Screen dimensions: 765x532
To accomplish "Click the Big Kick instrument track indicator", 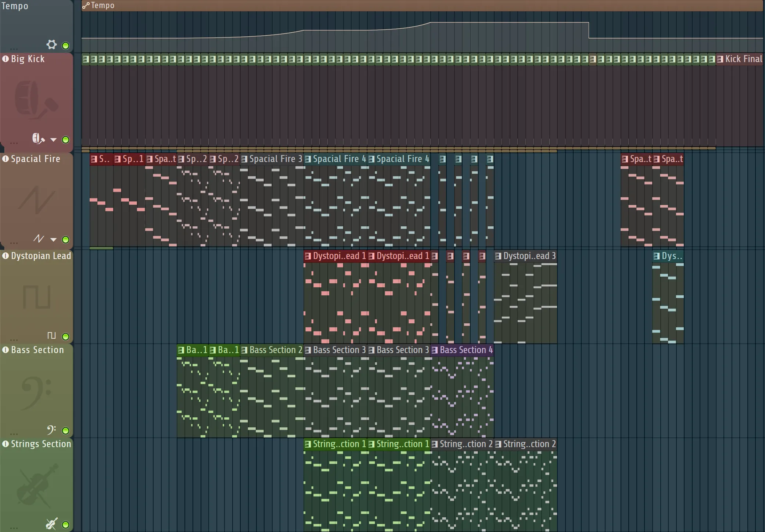I will (6, 59).
